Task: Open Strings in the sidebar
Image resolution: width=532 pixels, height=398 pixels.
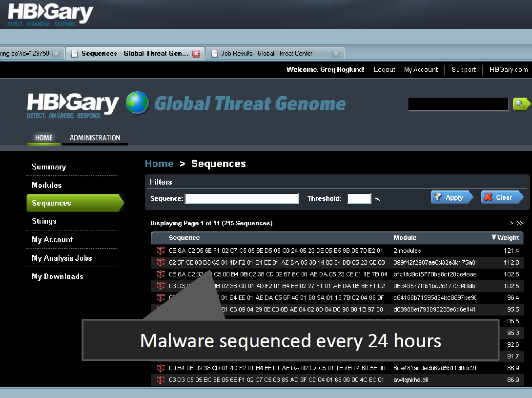Action: click(44, 221)
